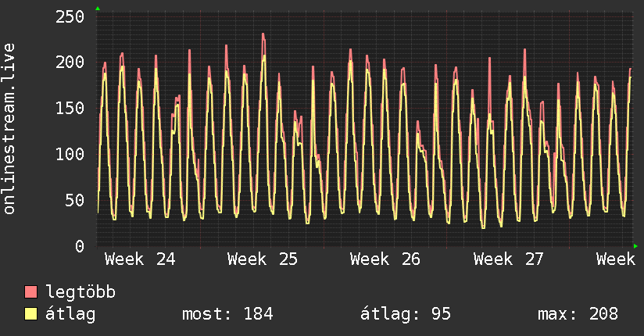Image resolution: width=644 pixels, height=336 pixels.
Task: Click the onlinestream.live vertical axis title
Action: coord(9,129)
